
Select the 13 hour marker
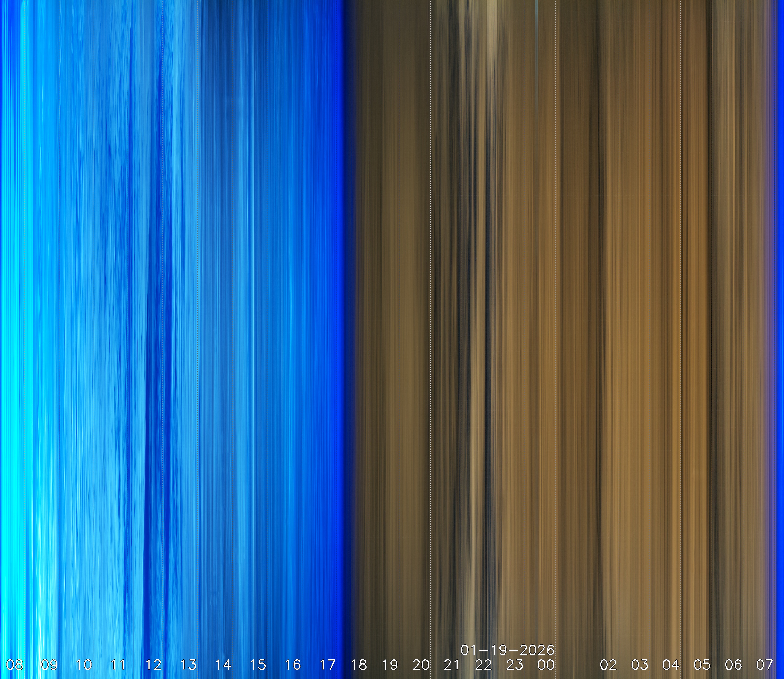(188, 665)
